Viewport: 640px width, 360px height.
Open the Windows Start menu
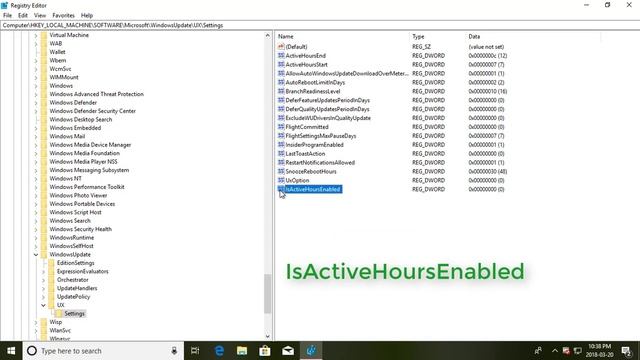click(11, 351)
